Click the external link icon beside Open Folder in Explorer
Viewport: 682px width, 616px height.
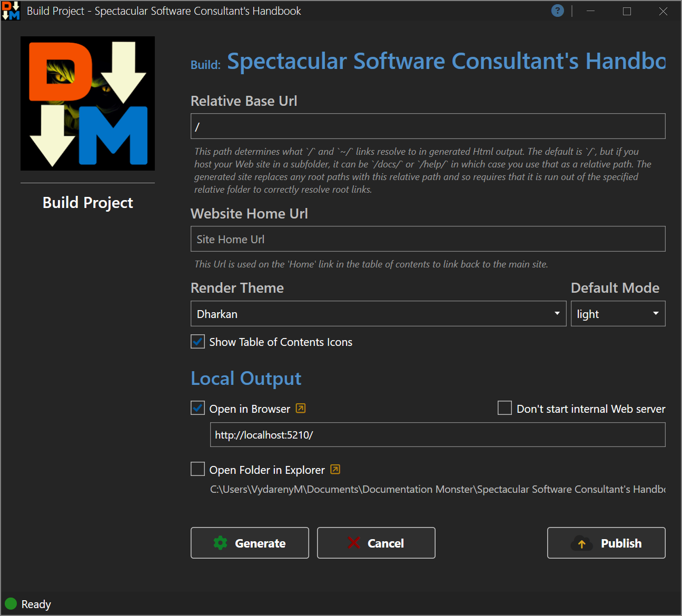tap(335, 470)
